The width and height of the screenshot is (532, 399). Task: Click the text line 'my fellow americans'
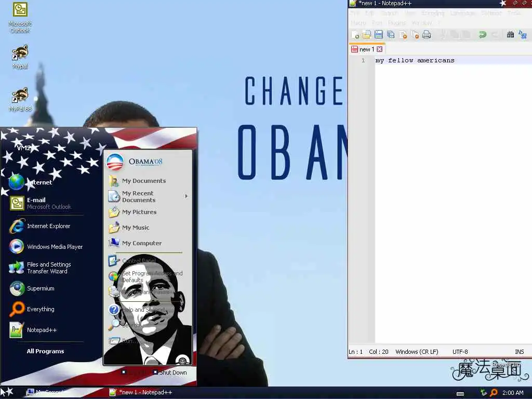tap(415, 60)
